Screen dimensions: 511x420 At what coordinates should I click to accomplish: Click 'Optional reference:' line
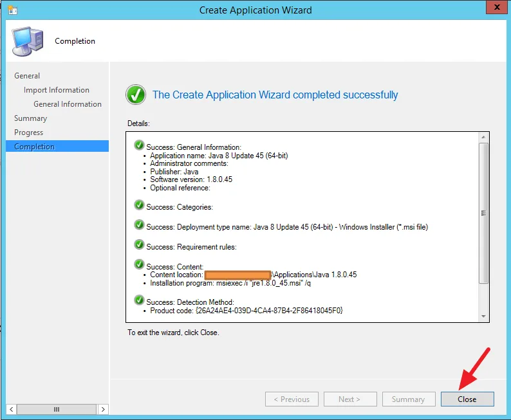click(180, 188)
